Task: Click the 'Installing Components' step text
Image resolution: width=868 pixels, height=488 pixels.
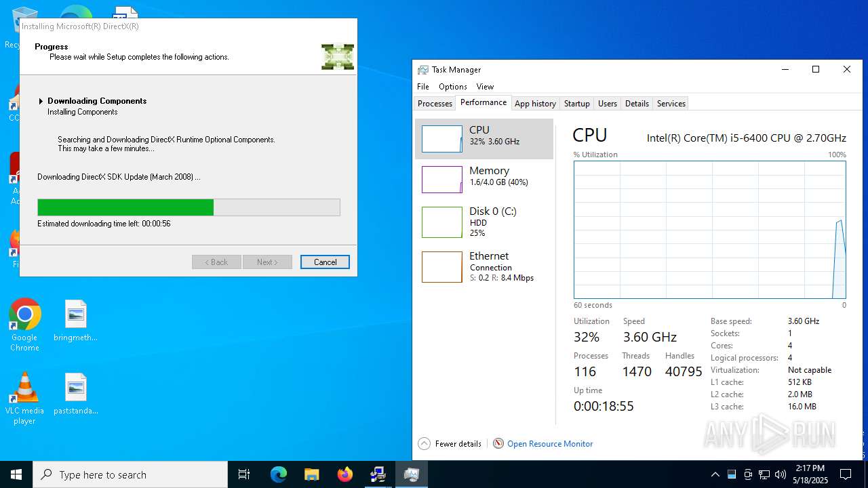Action: 83,112
